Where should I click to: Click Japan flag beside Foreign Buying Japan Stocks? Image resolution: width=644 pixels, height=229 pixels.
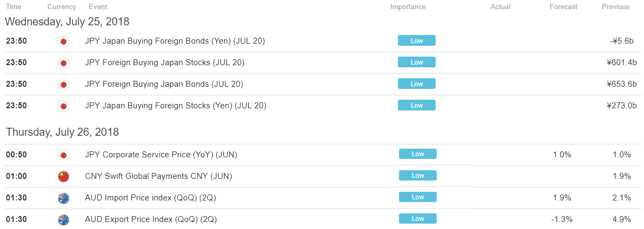pos(64,63)
